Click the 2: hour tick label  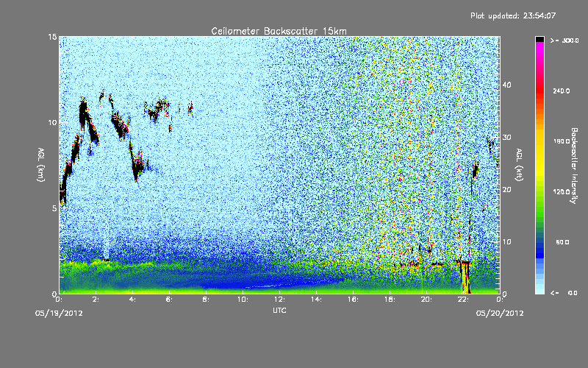click(96, 300)
